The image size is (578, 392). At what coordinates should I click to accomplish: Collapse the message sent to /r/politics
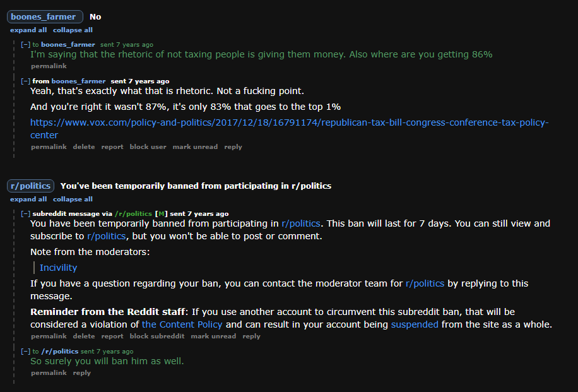click(x=25, y=352)
